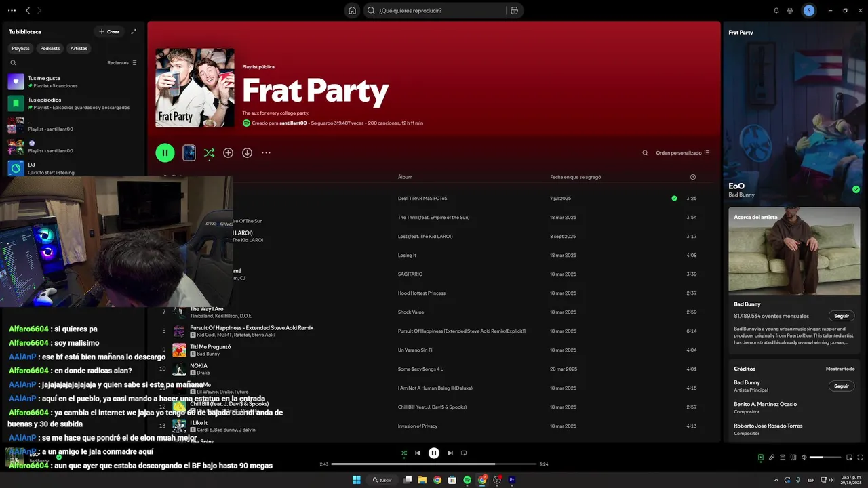Enter full screen mode
This screenshot has height=488, width=868.
click(x=860, y=457)
